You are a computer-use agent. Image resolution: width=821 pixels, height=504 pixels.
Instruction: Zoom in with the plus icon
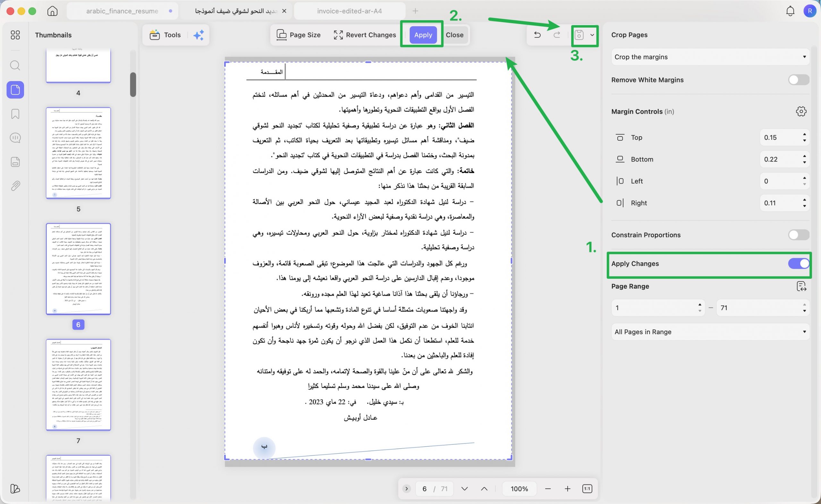tap(567, 489)
